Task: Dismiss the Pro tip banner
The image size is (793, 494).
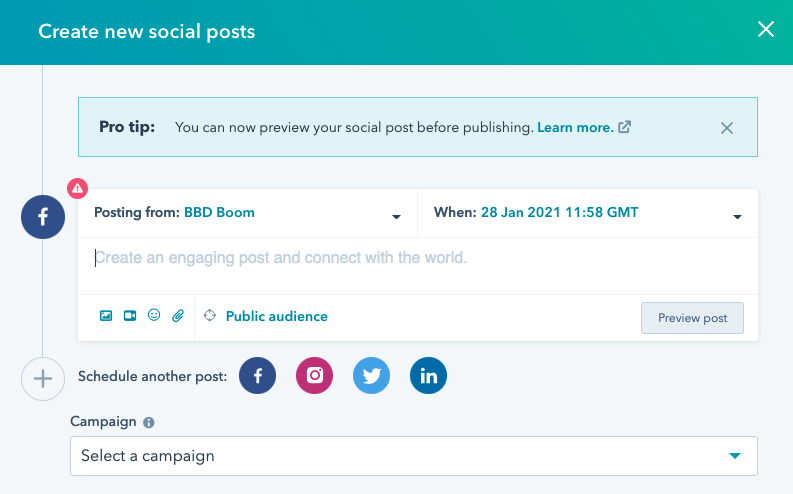Action: click(x=727, y=128)
